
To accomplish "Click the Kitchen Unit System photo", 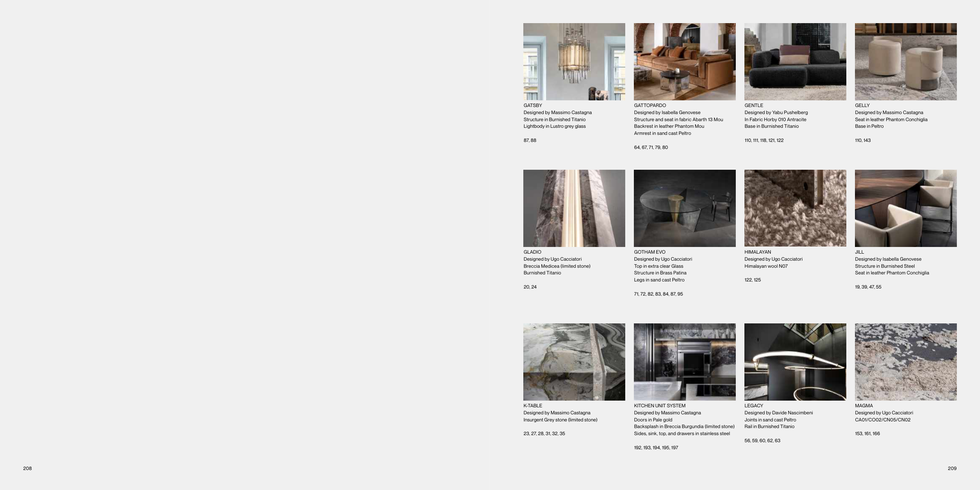I will coord(684,362).
